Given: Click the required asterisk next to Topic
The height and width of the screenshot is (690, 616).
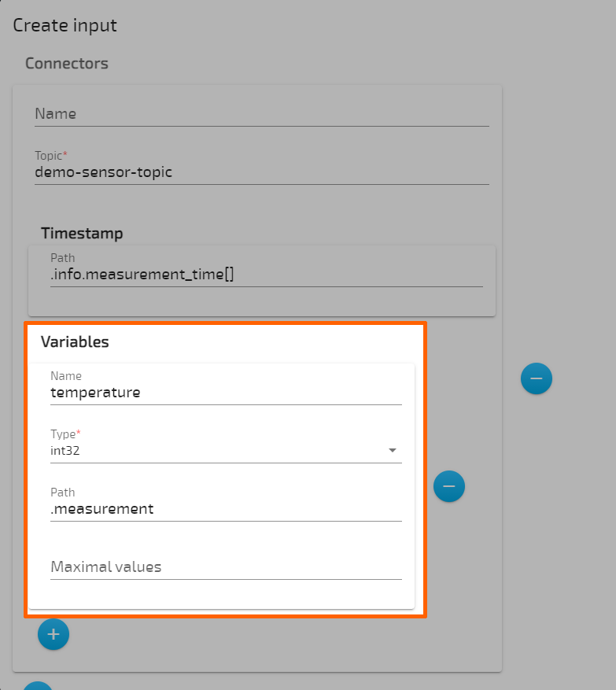Looking at the screenshot, I should click(67, 152).
